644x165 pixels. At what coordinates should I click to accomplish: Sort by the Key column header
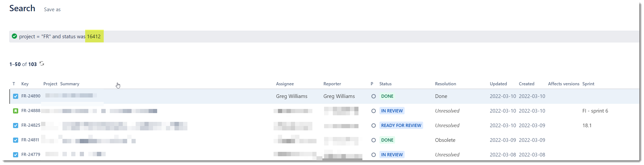25,84
